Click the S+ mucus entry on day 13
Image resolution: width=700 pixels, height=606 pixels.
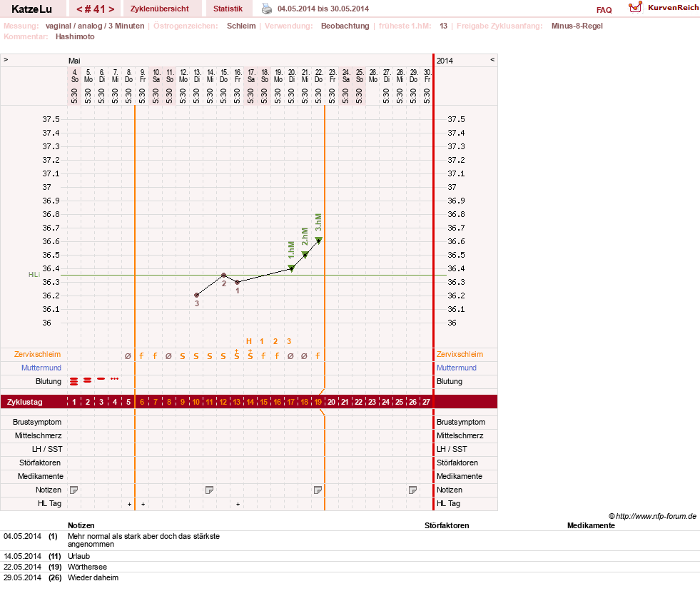237,355
